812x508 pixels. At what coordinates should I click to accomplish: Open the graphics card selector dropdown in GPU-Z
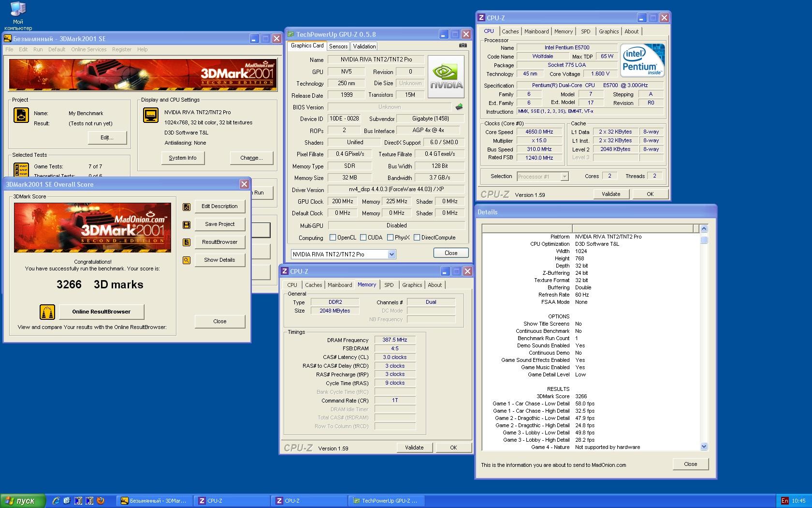click(391, 254)
